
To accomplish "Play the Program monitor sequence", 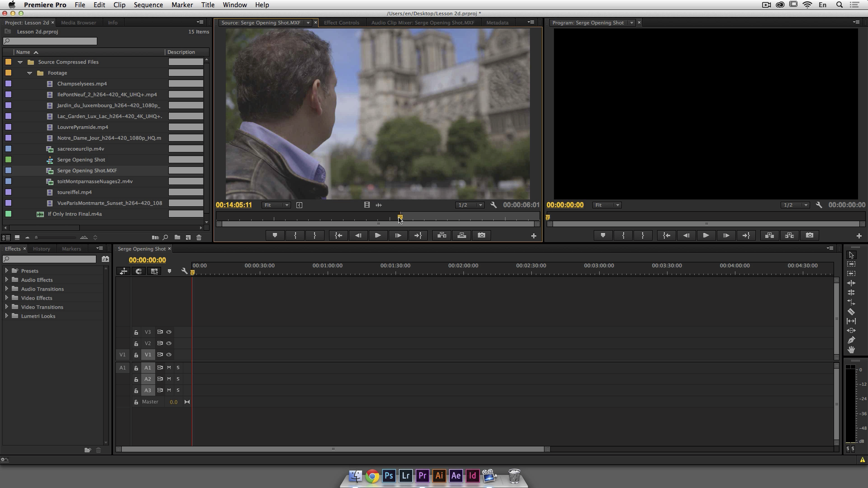I will 706,235.
